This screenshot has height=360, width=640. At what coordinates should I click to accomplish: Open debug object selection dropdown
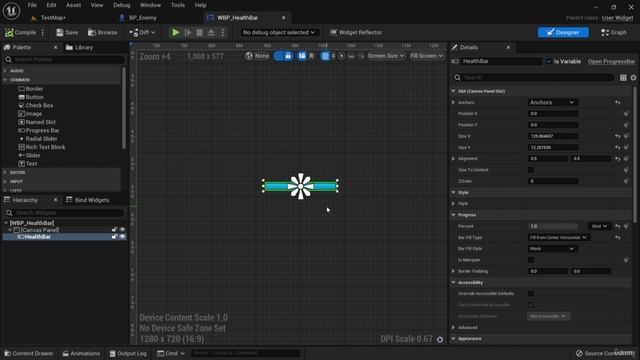coord(278,32)
